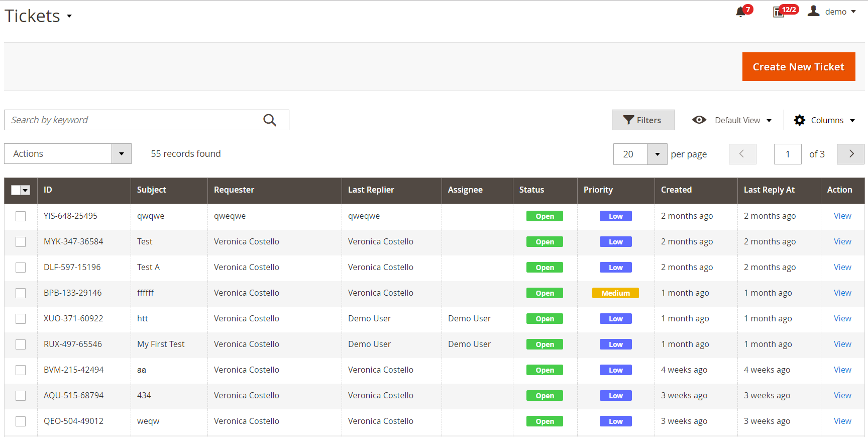Screen dimensions: 868x437
Task: Click the previous page arrow
Action: [x=742, y=154]
